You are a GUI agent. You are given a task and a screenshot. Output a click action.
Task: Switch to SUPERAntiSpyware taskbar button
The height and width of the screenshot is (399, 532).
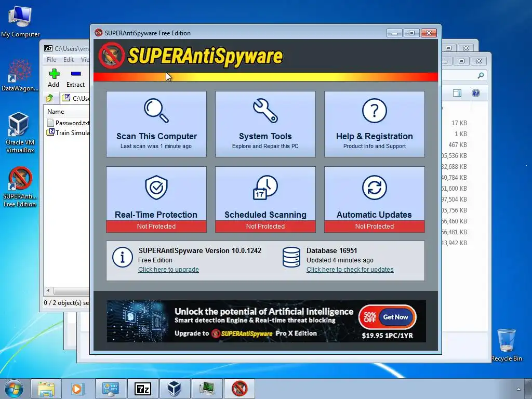239,389
